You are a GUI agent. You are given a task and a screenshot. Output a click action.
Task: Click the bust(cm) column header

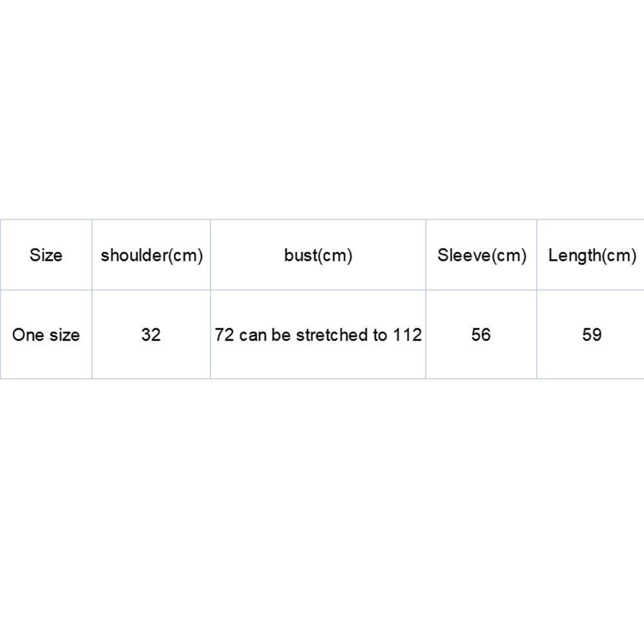coord(318,256)
